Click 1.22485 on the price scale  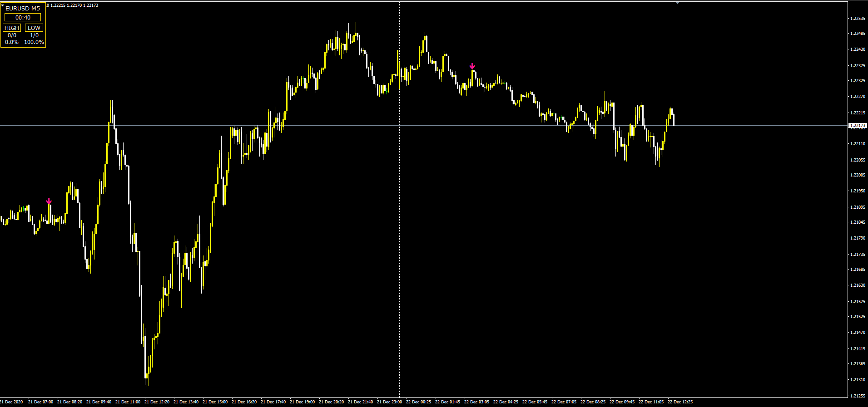point(857,34)
